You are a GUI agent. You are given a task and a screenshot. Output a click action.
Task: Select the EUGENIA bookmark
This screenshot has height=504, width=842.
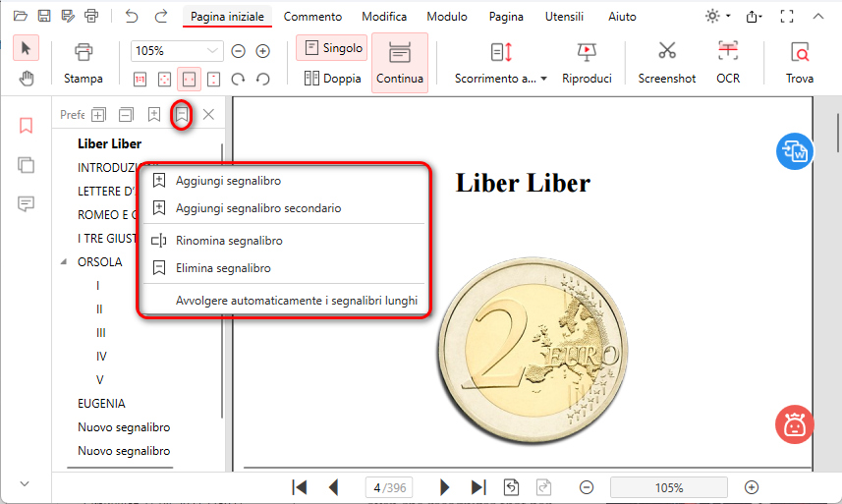101,404
